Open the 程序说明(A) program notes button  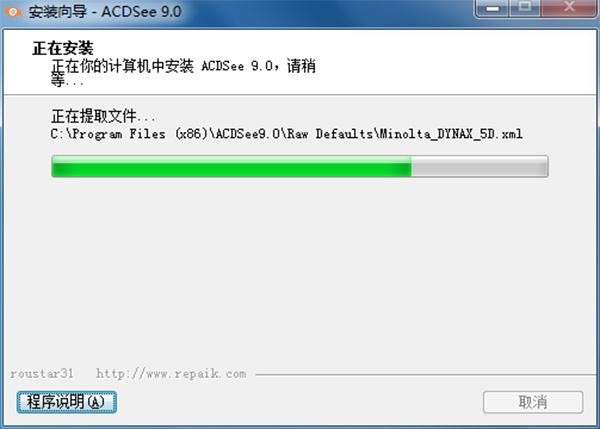(67, 402)
